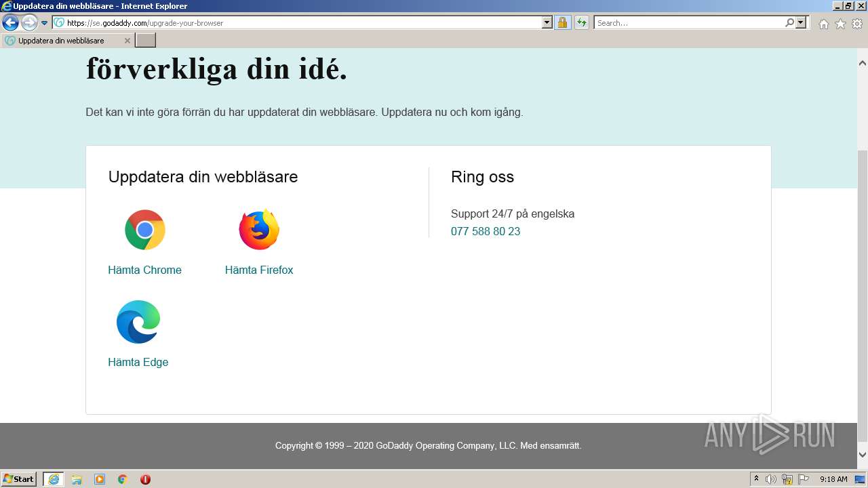The image size is (868, 488).
Task: Click the address bar URL field
Action: (x=303, y=23)
